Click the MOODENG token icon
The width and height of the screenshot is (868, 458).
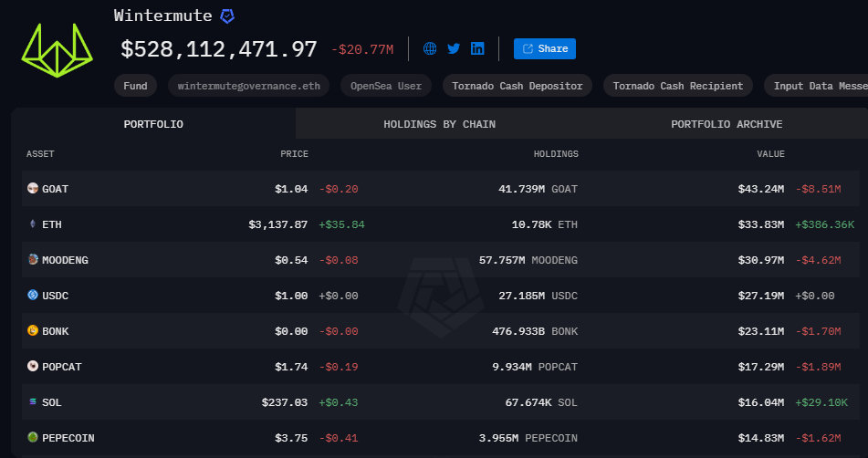pos(33,259)
